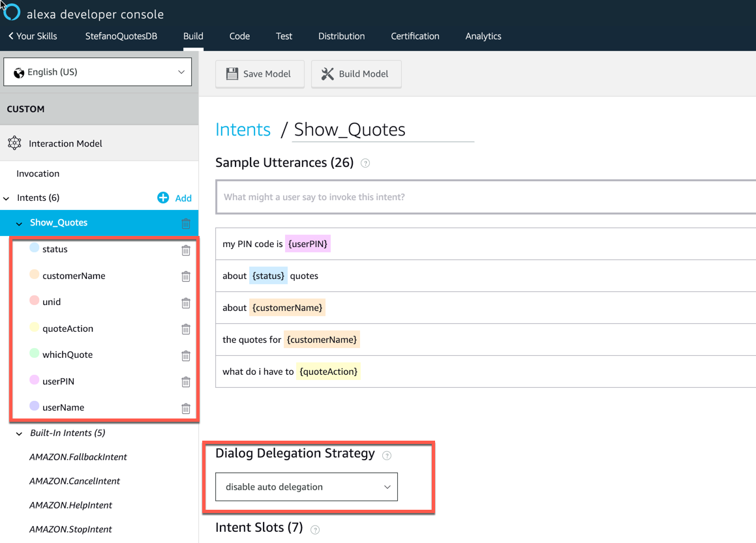Switch to the Code tab
Screen dimensions: 756x543
(239, 36)
